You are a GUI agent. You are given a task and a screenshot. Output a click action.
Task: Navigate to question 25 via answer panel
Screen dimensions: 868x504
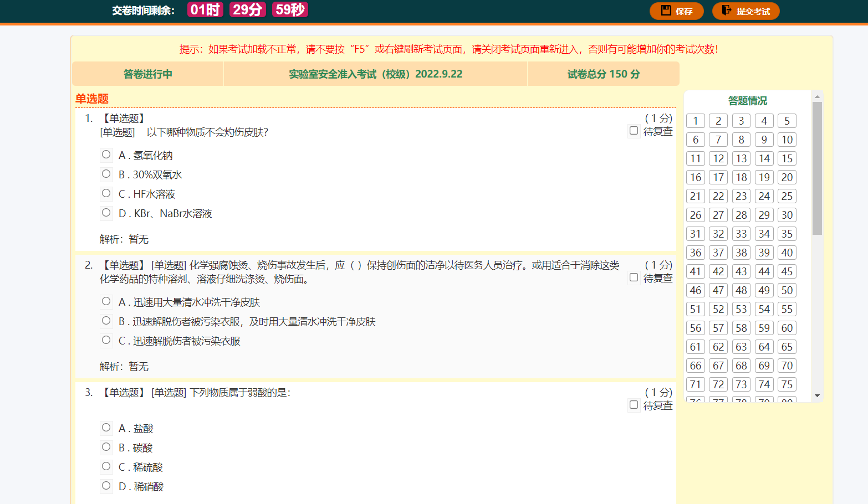[x=787, y=196]
